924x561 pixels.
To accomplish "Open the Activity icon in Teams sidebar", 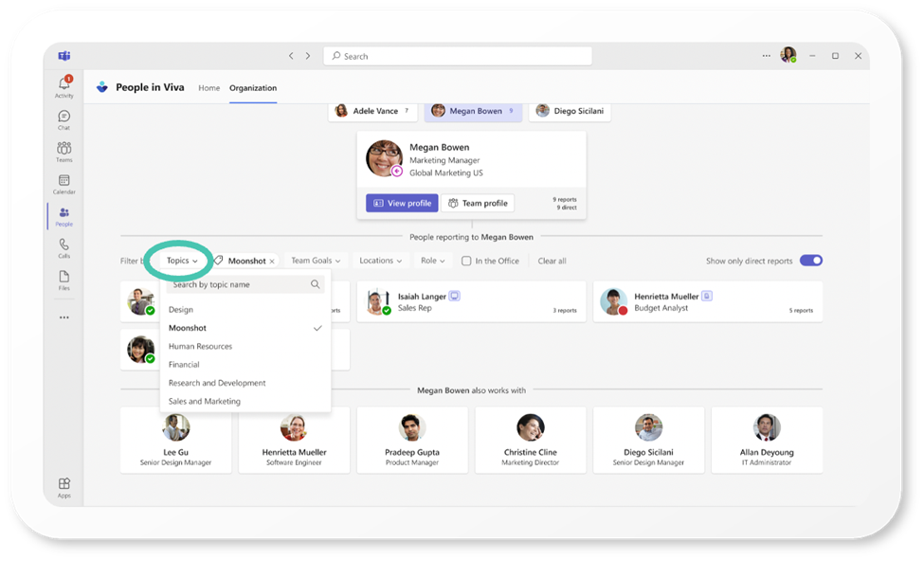I will (63, 83).
